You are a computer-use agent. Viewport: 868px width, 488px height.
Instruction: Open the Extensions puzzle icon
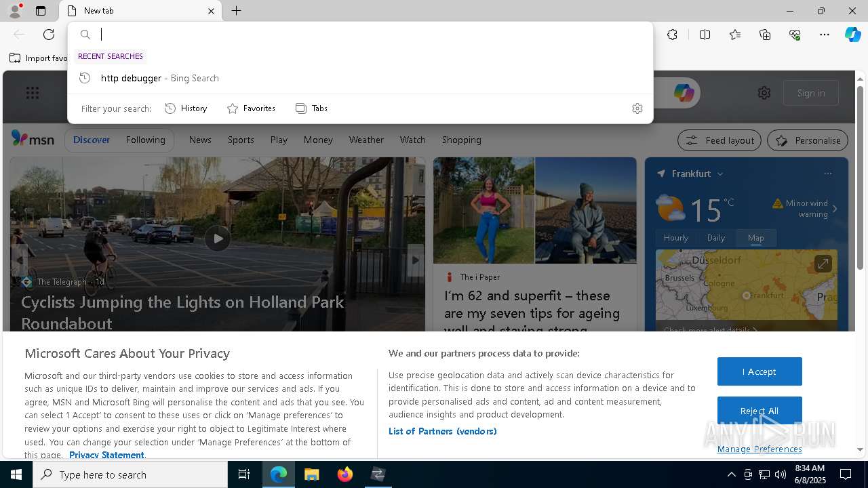tap(672, 35)
